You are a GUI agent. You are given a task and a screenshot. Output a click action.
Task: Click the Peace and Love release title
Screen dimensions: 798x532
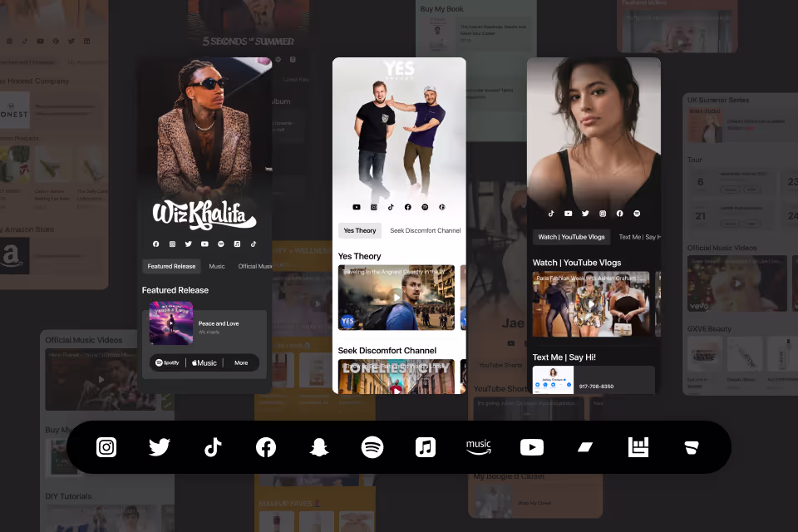point(219,323)
